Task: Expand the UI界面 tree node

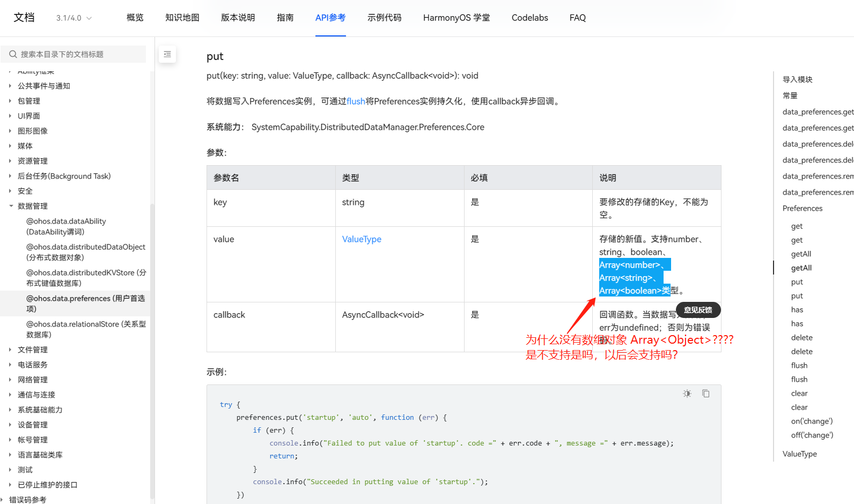Action: coord(10,116)
